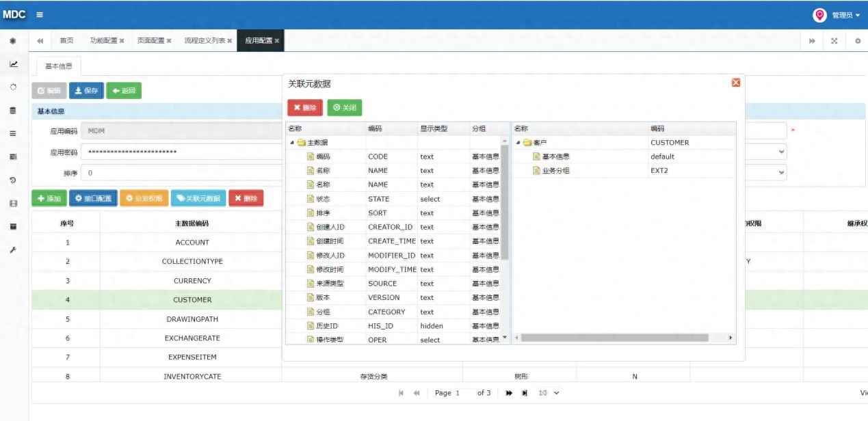This screenshot has height=421, width=868.
Task: Click the orange button beside 接口配置
Action: 144,198
